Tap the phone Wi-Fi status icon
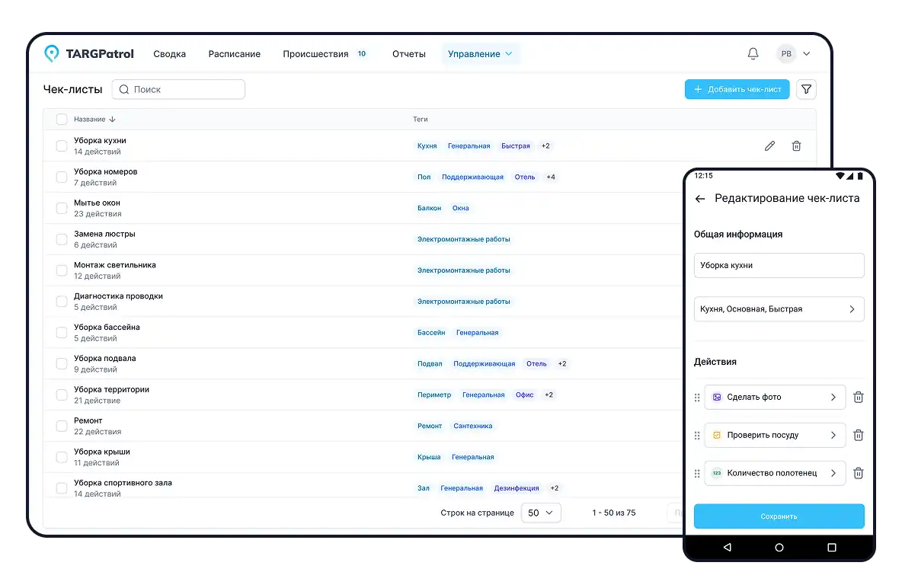The image size is (902, 588). coord(840,175)
